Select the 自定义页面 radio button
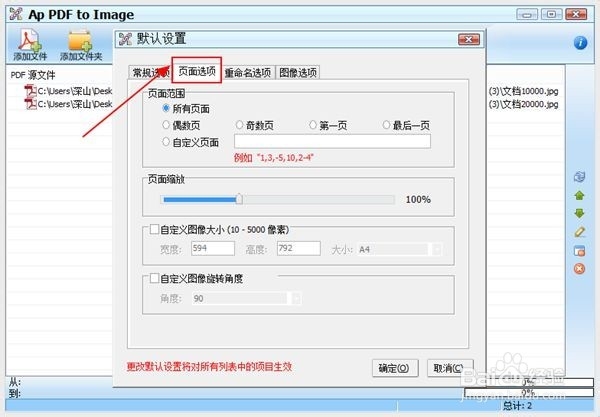600x417 pixels. point(166,142)
